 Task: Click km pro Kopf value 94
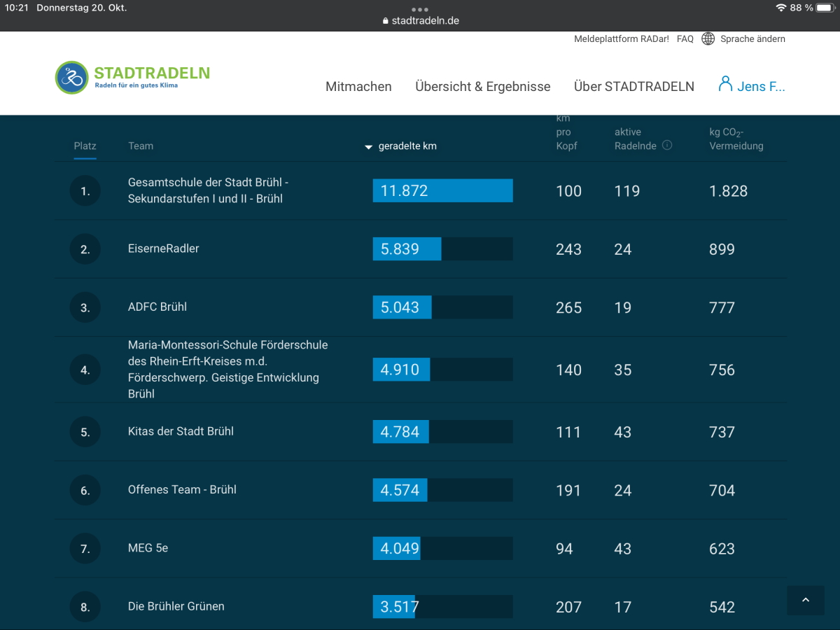(x=564, y=548)
